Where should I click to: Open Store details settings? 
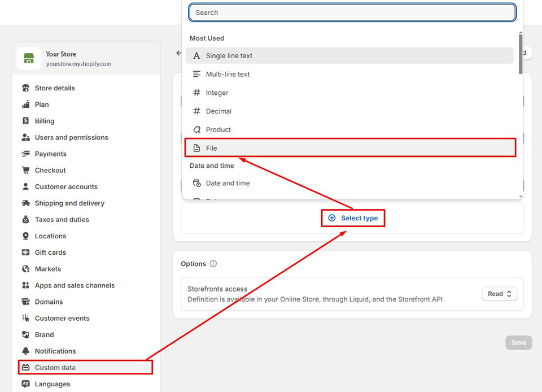(55, 88)
